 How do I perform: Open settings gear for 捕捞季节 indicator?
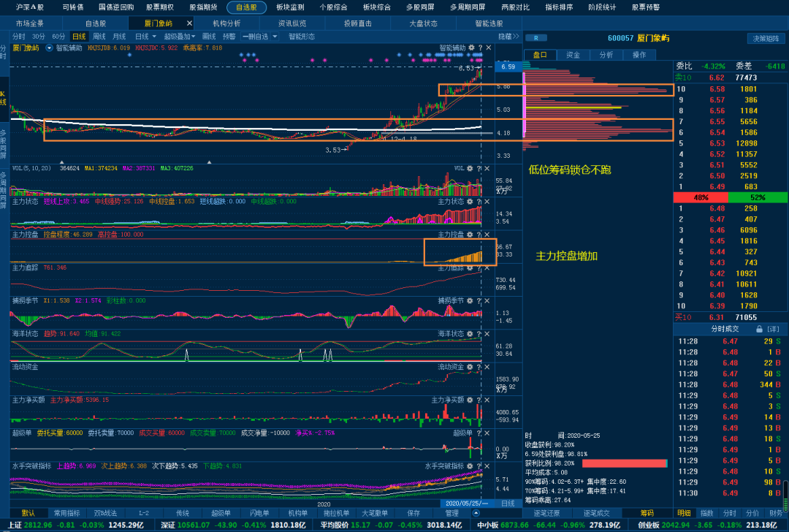point(470,301)
